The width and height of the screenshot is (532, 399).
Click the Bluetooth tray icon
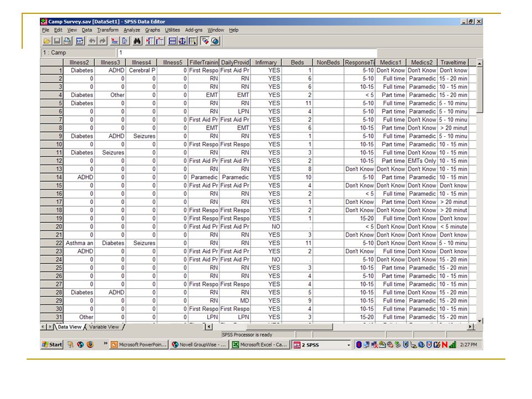[x=359, y=345]
